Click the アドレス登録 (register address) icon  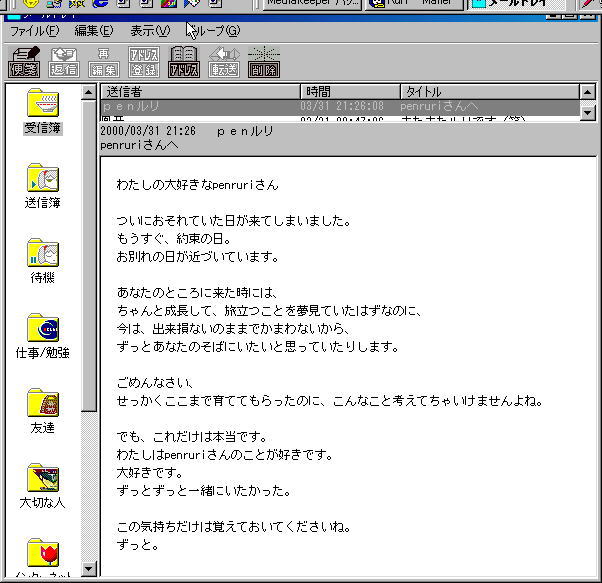(x=144, y=61)
